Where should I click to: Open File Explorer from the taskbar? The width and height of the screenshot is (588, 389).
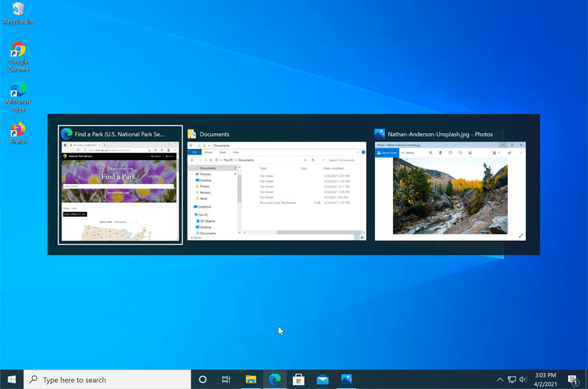click(251, 379)
